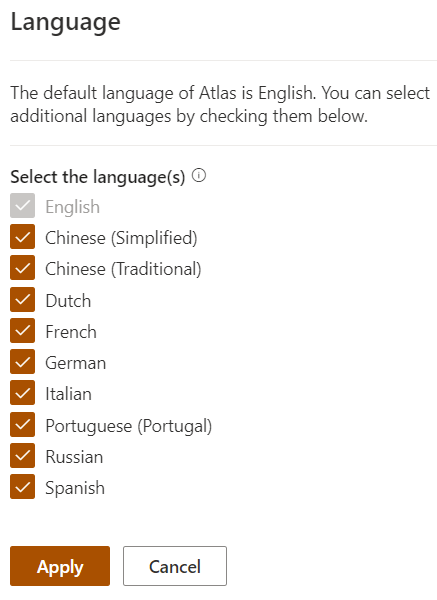Click the Spanish label text
This screenshot has width=437, height=600.
coord(75,488)
